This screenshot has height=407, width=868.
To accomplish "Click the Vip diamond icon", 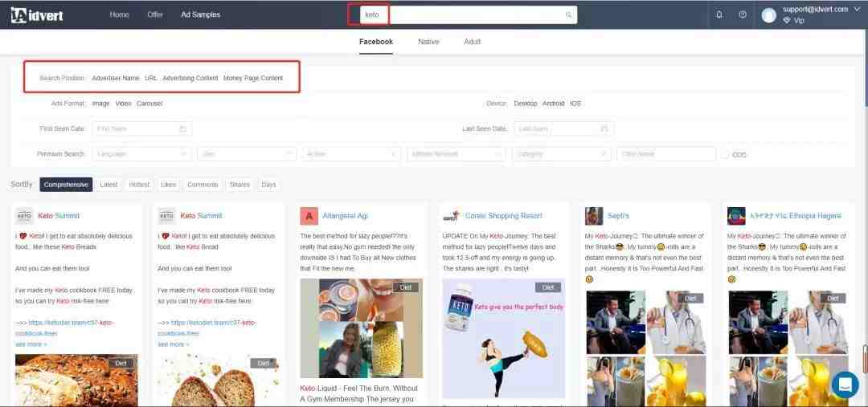I will coord(786,20).
